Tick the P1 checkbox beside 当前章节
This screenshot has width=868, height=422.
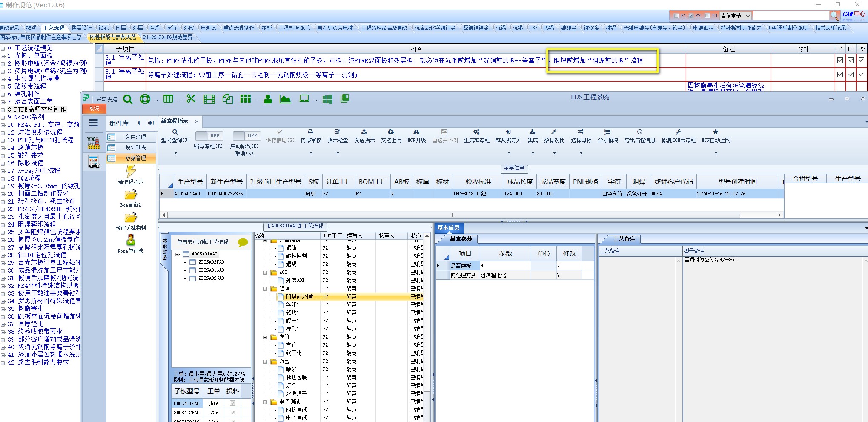(x=676, y=16)
